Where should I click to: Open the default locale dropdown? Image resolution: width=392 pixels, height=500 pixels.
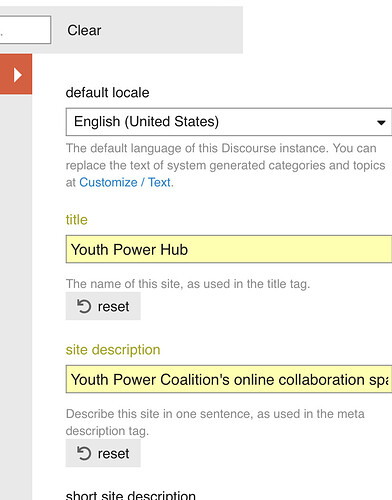[x=229, y=122]
